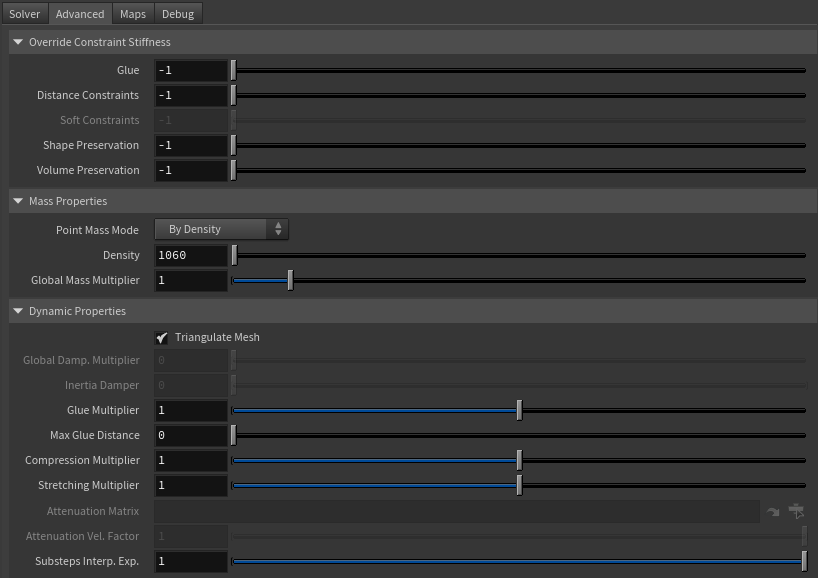
Task: Open the node chooser icon beside Attenuation Matrix
Action: (796, 510)
